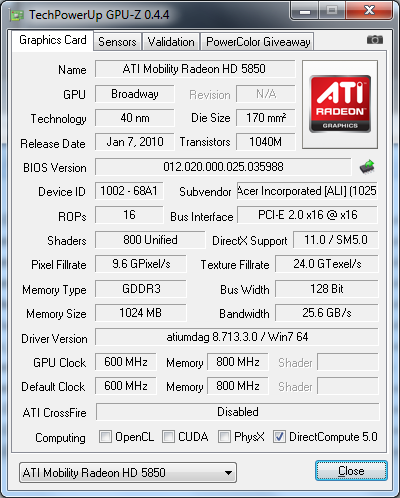Click the ATI Radeon Graphics logo
The image size is (400, 498).
340,104
